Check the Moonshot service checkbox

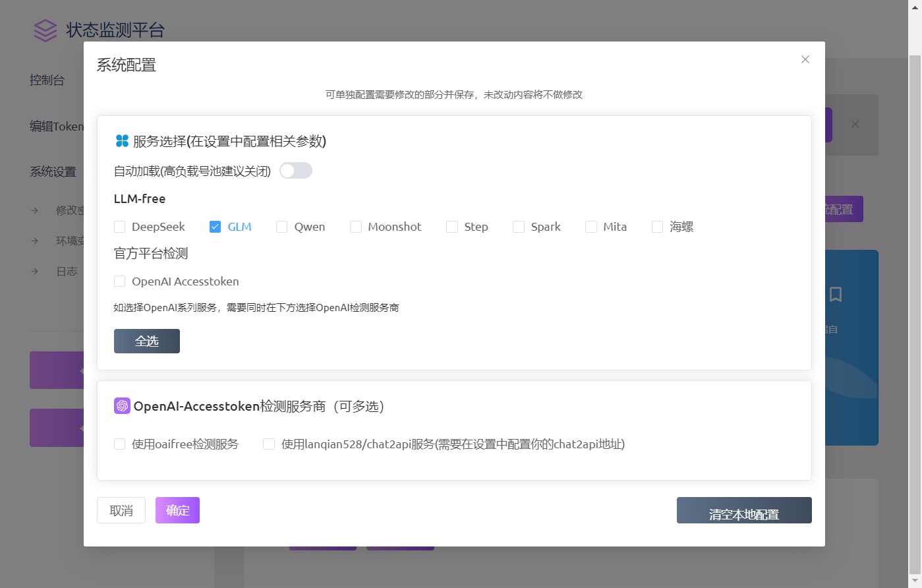[355, 226]
